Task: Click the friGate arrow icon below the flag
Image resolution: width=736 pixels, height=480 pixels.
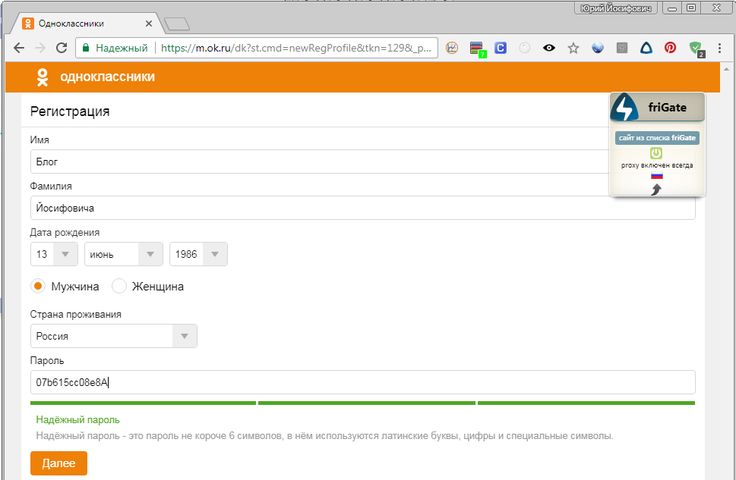Action: coord(656,189)
